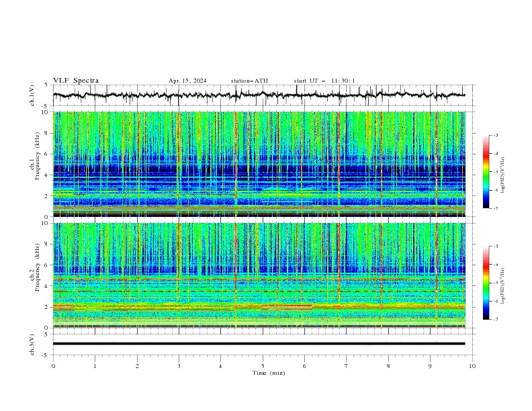Click the ch.3 flat black voltage trace
Viewport: 532px width, 411px height.
coord(259,344)
